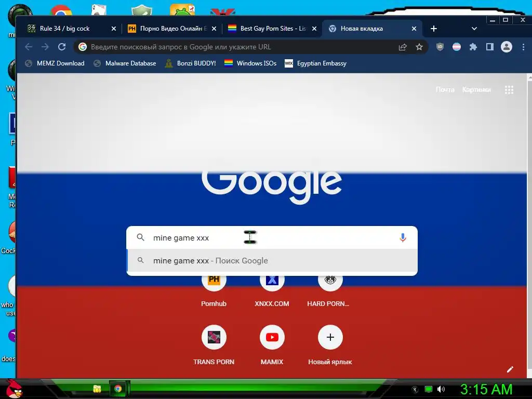Click the Картинки link

point(476,89)
